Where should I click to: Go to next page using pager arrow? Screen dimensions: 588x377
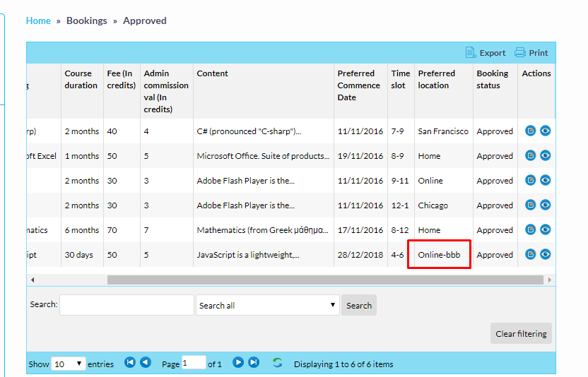pyautogui.click(x=238, y=363)
